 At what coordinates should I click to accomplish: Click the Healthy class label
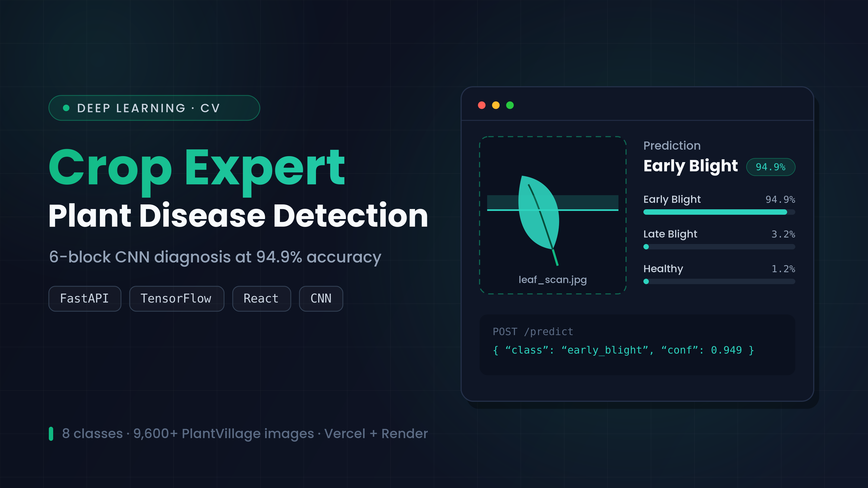pyautogui.click(x=663, y=269)
